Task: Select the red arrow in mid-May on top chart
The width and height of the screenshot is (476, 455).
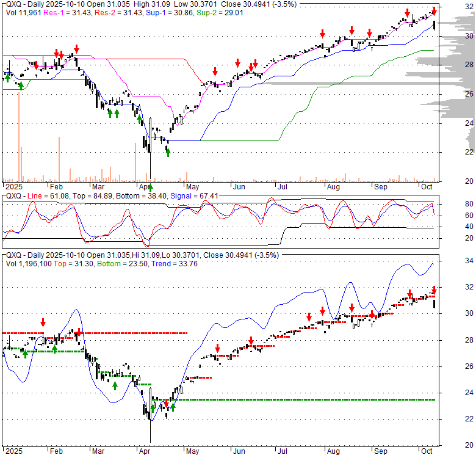Action: [x=214, y=72]
